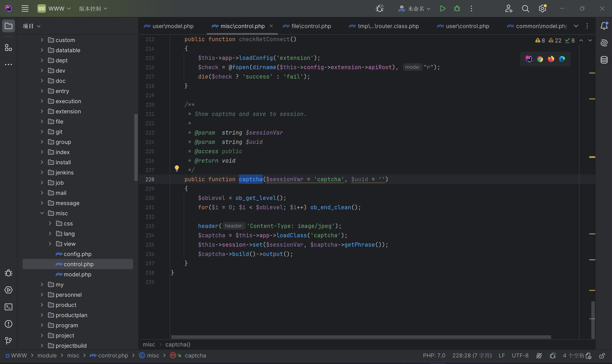Toggle file read-only lock icon

pyautogui.click(x=602, y=356)
